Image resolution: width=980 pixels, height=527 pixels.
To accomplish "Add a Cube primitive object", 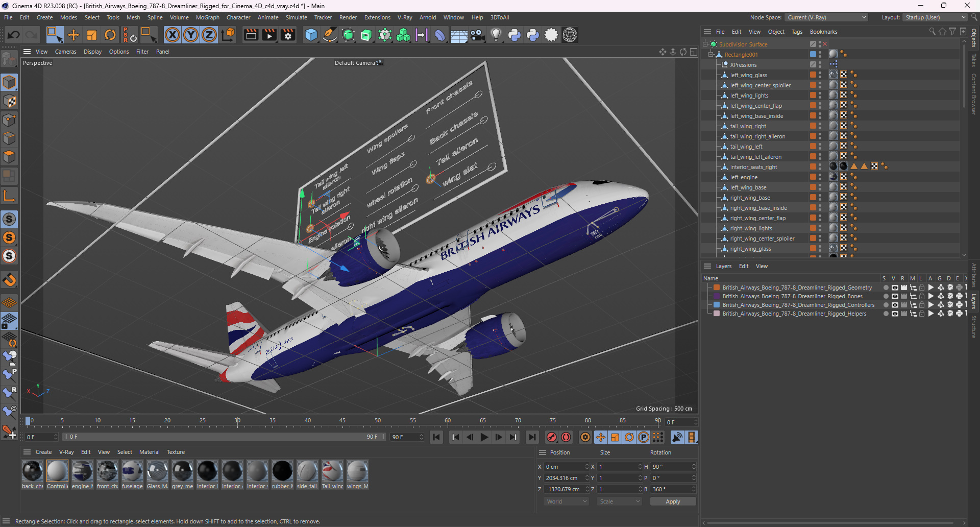I will point(311,35).
